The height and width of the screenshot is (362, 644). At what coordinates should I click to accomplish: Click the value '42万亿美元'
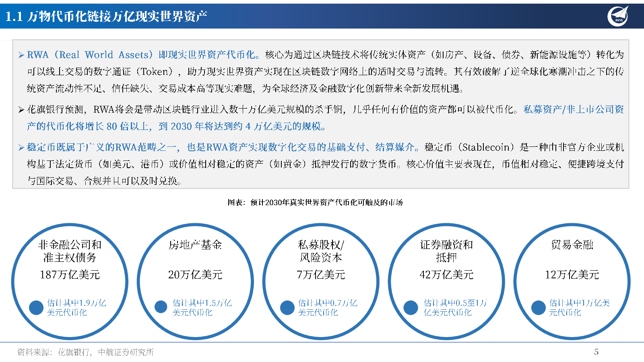(446, 275)
